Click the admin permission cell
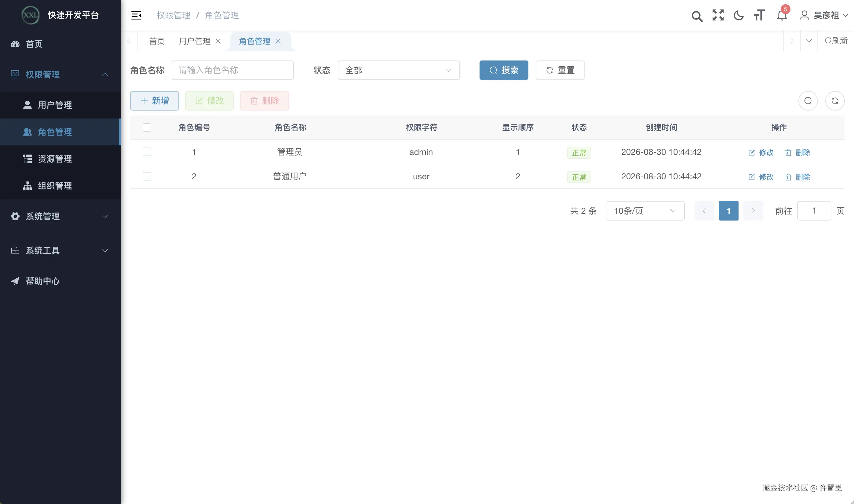854x504 pixels. click(421, 152)
